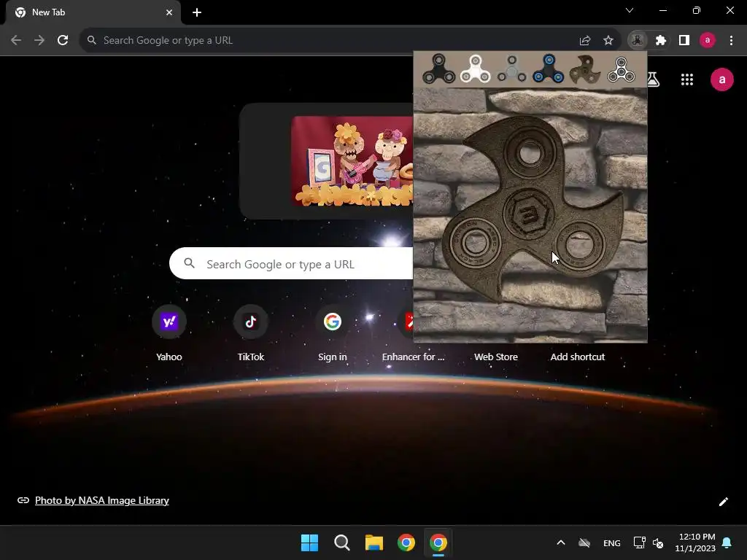Spin the large bronze fidget spinner
747x560 pixels.
tap(532, 209)
